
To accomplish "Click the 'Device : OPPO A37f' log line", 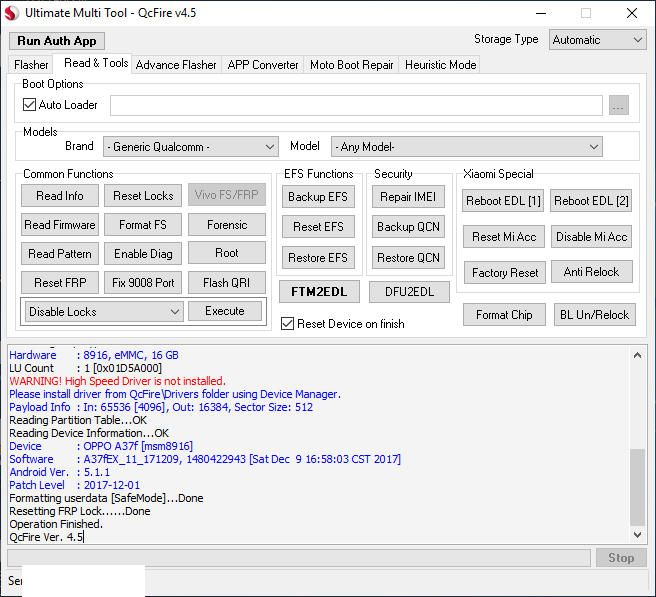I will pyautogui.click(x=101, y=446).
